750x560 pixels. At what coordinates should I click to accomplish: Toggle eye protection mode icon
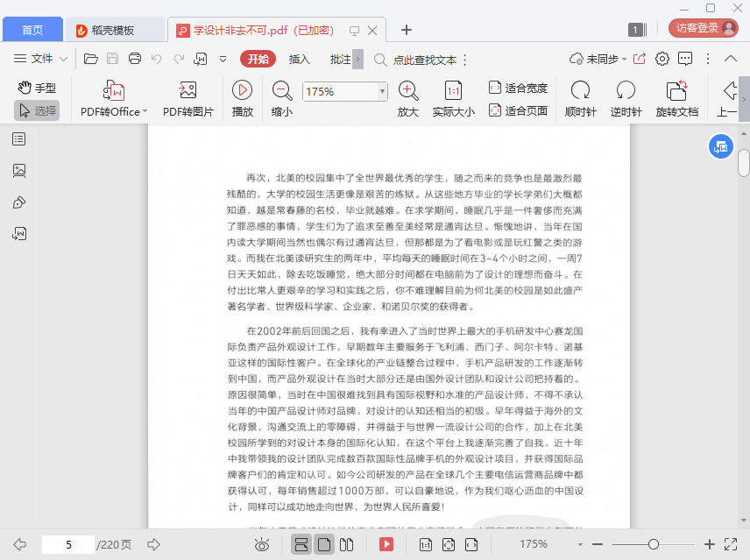(262, 544)
